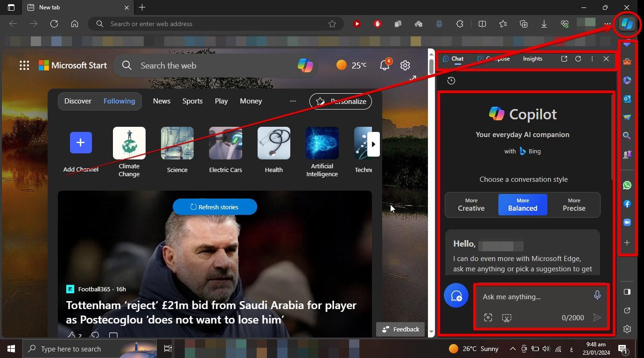Click the Copilot icon in the toolbar

point(627,24)
